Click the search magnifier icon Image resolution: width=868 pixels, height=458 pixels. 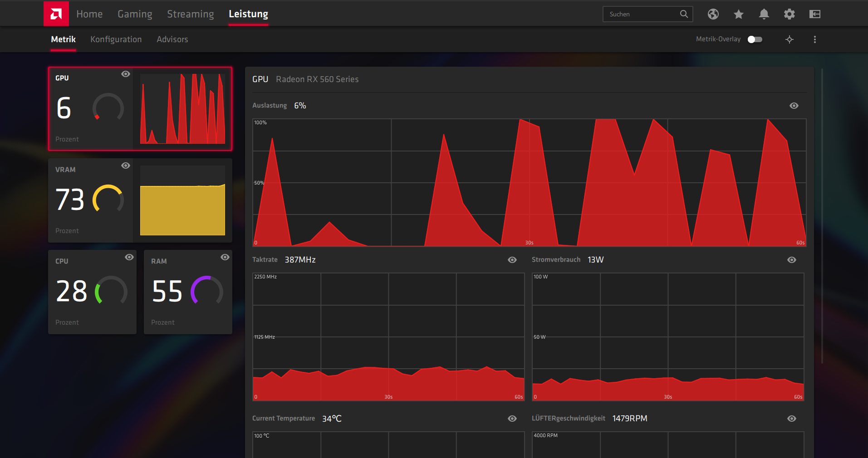click(684, 14)
